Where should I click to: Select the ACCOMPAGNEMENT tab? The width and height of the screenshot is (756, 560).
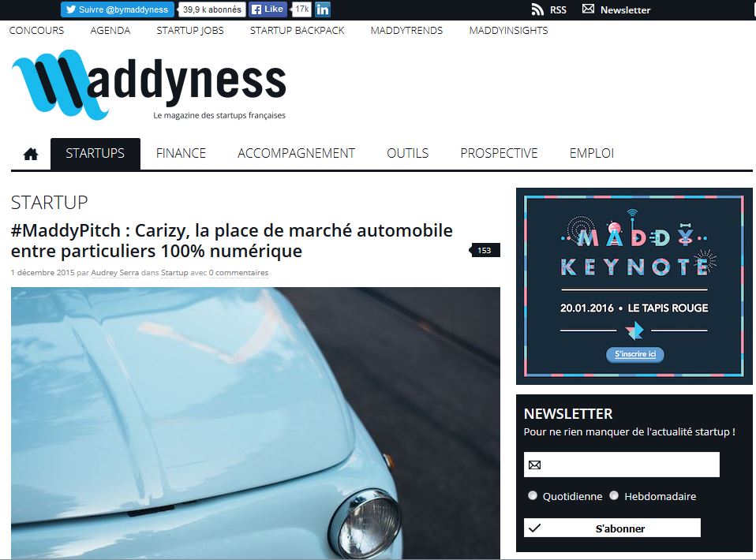(296, 153)
